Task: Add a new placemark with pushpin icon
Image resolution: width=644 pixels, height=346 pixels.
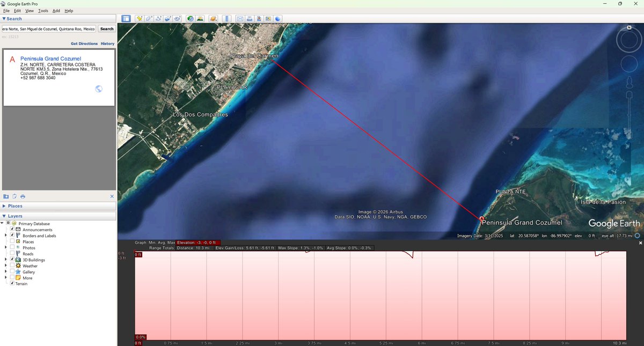Action: [x=140, y=18]
